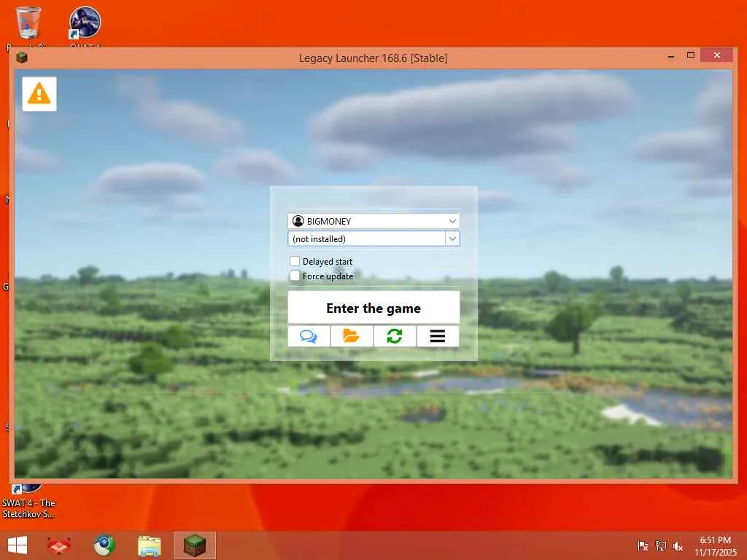Minimize the Legacy Launcher window

[x=671, y=56]
